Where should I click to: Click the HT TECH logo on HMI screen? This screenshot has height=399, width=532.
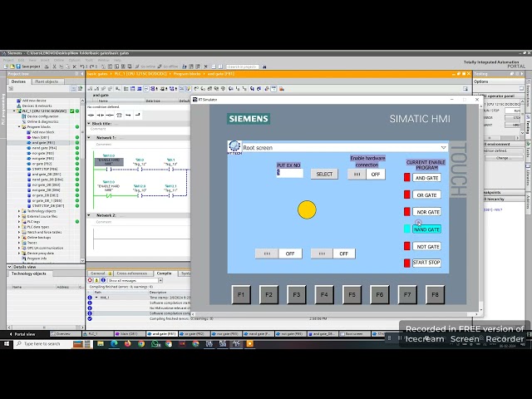234,148
